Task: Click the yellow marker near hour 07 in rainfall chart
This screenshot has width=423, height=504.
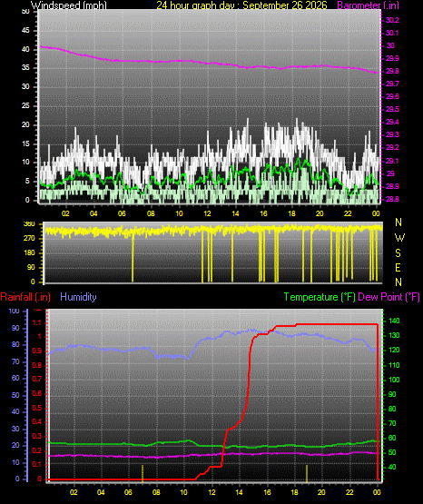Action: (143, 473)
